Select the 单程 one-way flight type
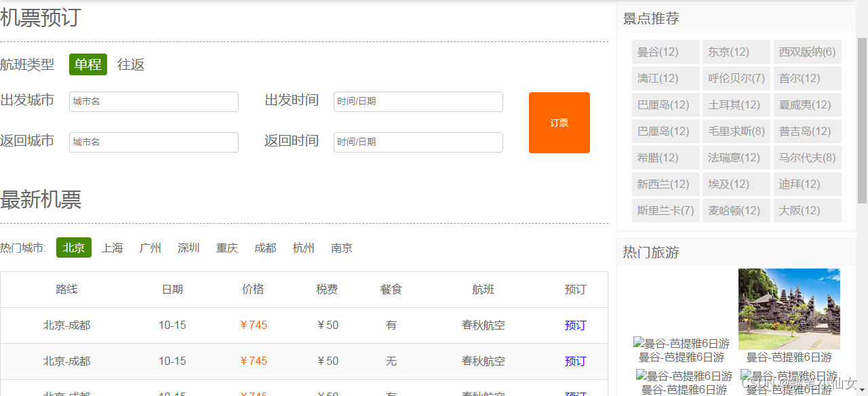The image size is (868, 396). click(87, 64)
